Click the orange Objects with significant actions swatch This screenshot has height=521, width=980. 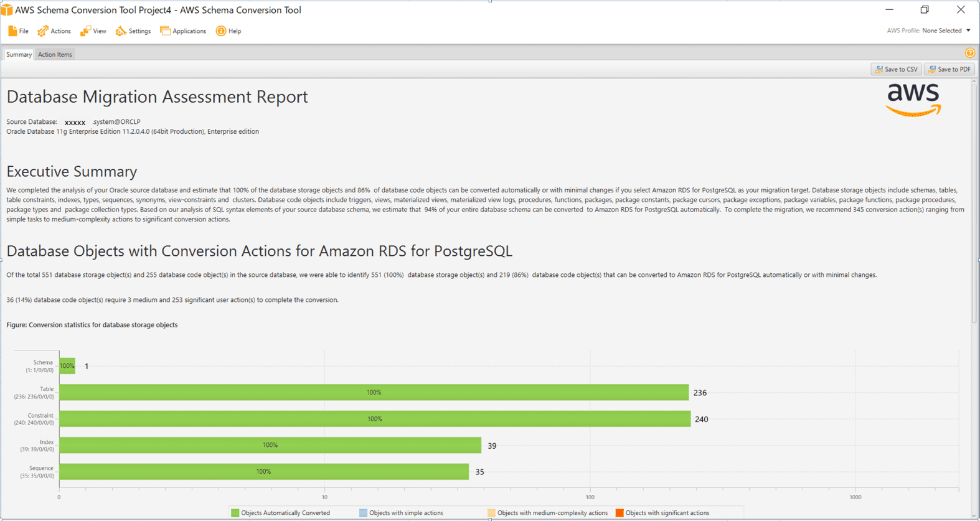click(x=620, y=513)
